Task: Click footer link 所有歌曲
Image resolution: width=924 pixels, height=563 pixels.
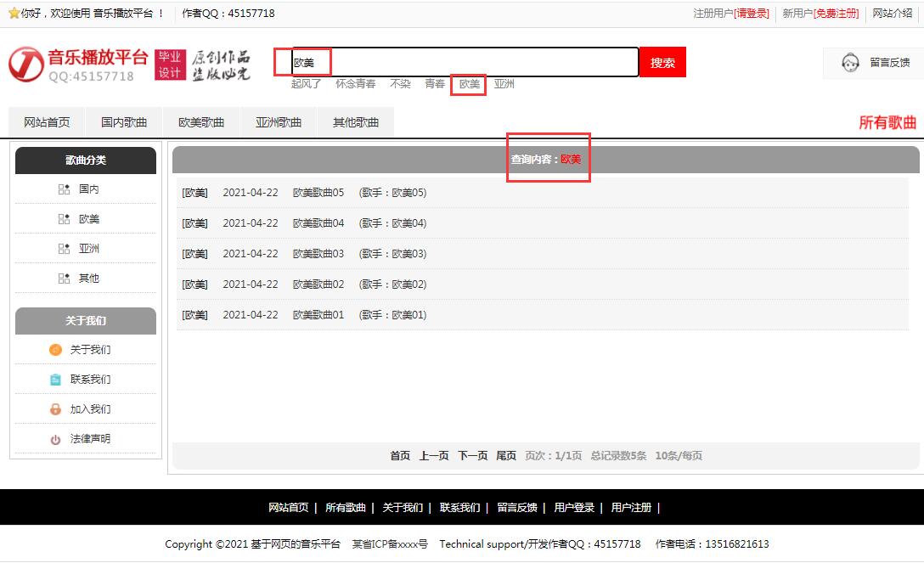Action: [x=346, y=508]
